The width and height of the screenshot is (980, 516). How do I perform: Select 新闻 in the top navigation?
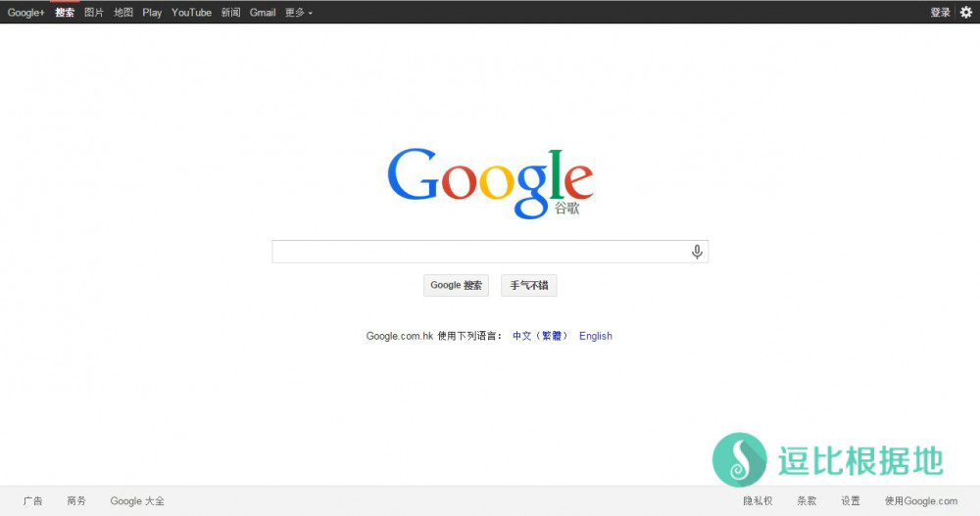point(230,13)
